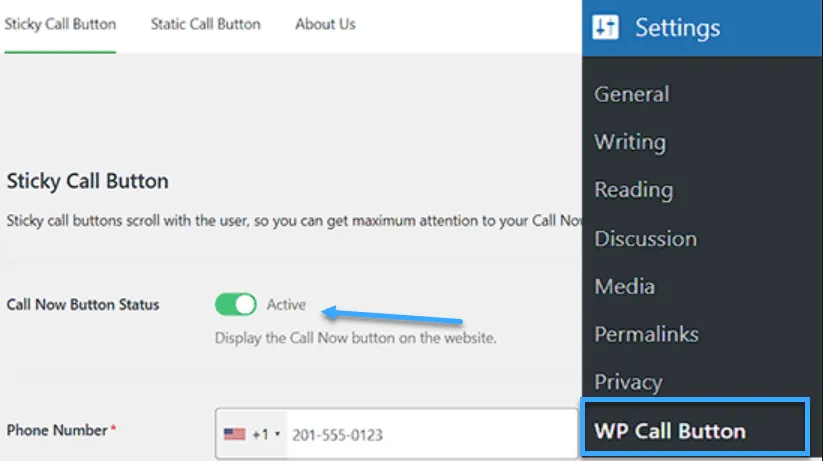This screenshot has width=823, height=461.
Task: Click the 'Phone Number' label
Action: coord(57,431)
